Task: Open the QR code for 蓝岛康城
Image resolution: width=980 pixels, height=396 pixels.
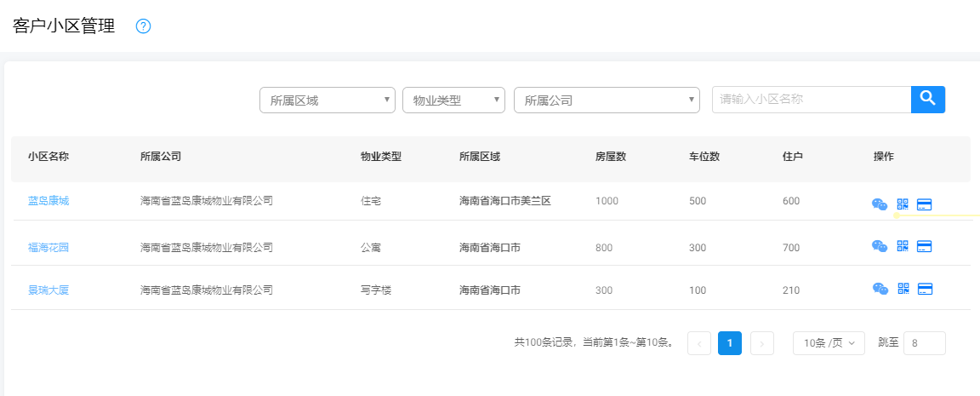Action: click(x=903, y=204)
